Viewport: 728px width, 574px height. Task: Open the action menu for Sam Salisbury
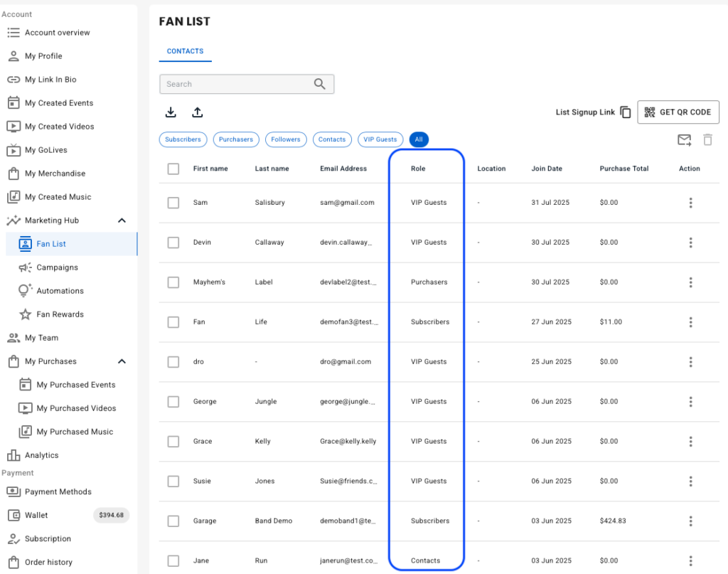pos(690,203)
